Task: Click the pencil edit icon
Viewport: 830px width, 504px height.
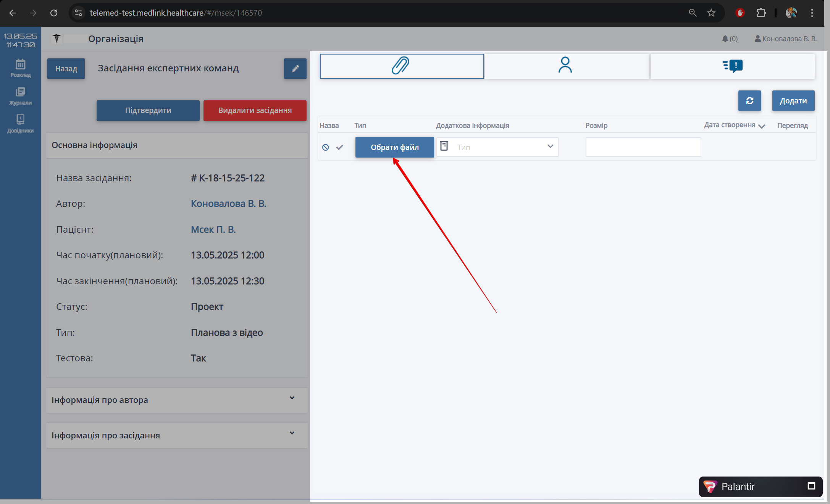Action: (x=295, y=69)
